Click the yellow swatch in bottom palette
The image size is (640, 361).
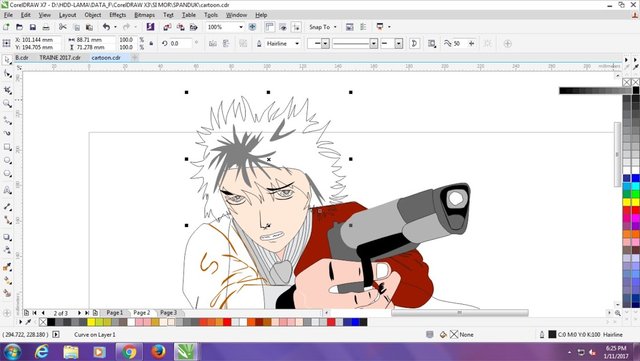(91, 322)
